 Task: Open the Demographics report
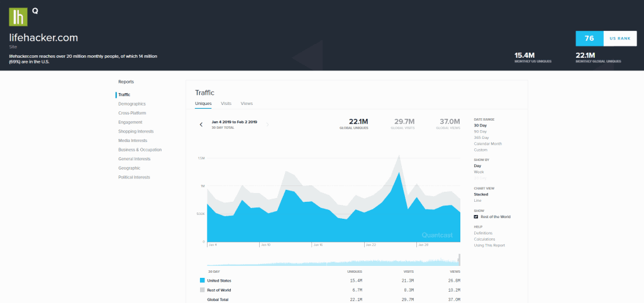[132, 104]
